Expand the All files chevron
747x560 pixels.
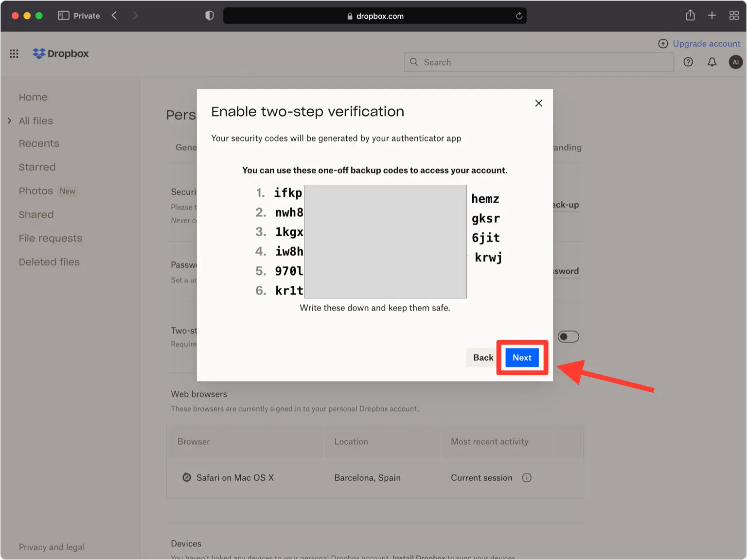click(x=9, y=121)
